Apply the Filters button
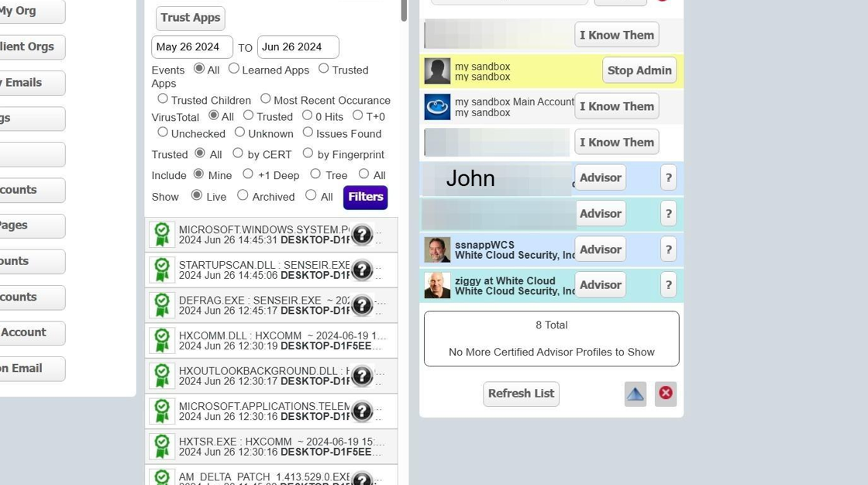The width and height of the screenshot is (868, 485). pos(364,197)
